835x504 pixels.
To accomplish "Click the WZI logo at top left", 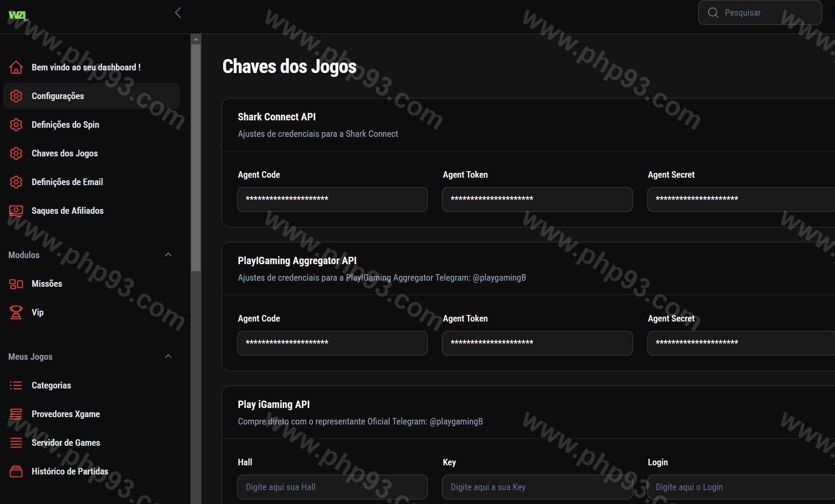I will coord(18,16).
